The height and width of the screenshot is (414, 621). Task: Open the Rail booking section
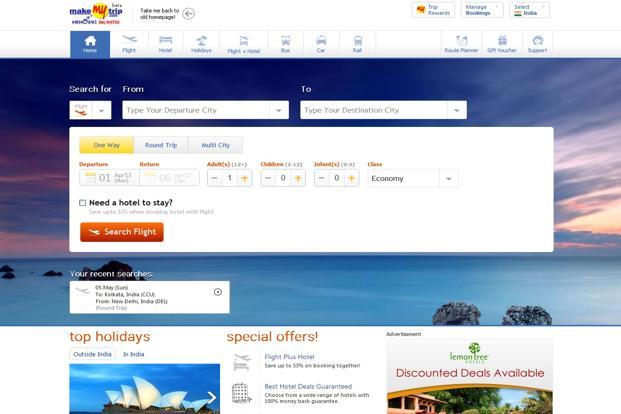click(x=357, y=44)
